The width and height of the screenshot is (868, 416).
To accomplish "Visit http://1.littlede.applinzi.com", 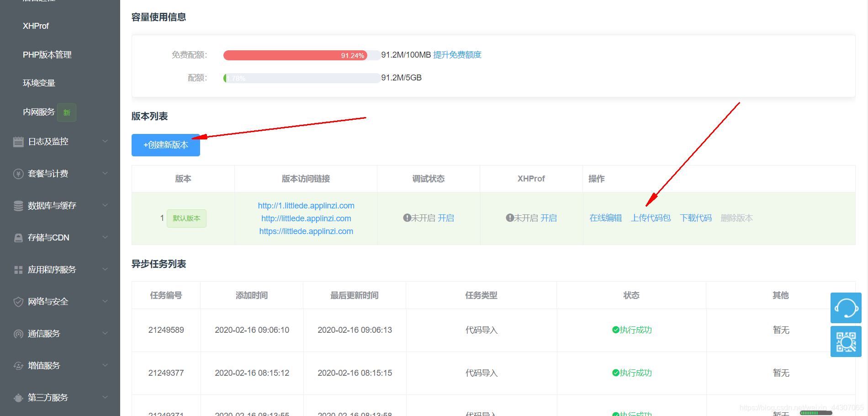I will click(x=306, y=205).
